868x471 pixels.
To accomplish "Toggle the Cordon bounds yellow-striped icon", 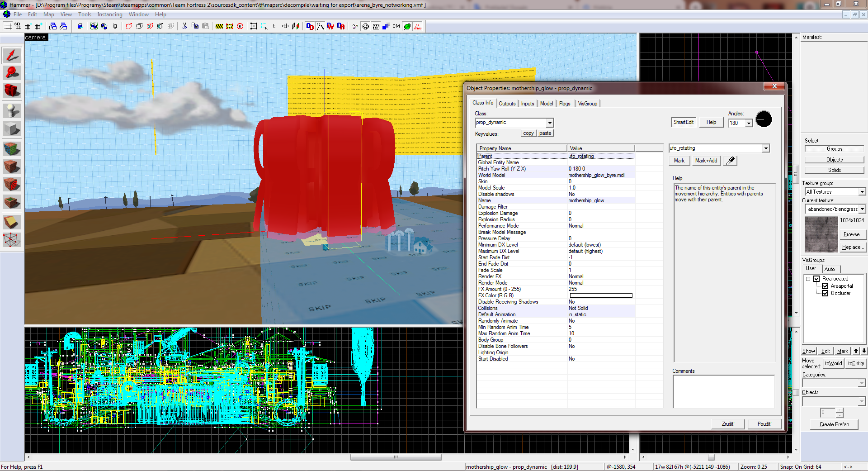I will [x=219, y=26].
